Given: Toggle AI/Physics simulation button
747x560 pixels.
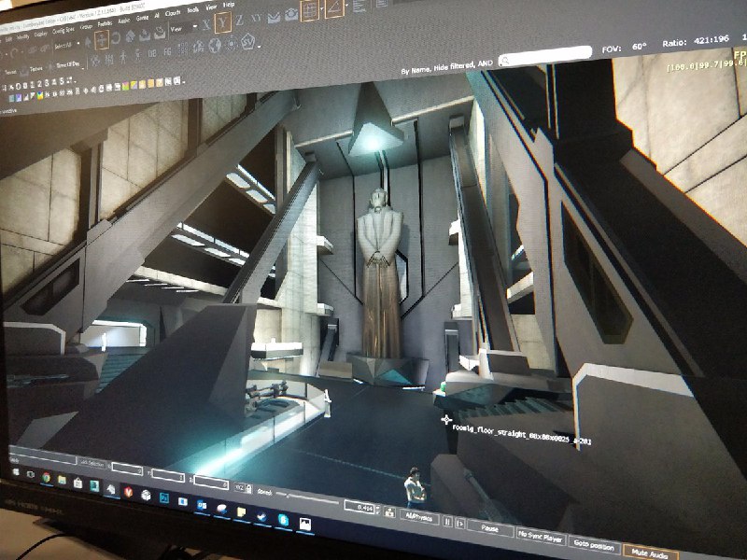Looking at the screenshot, I should [418, 518].
